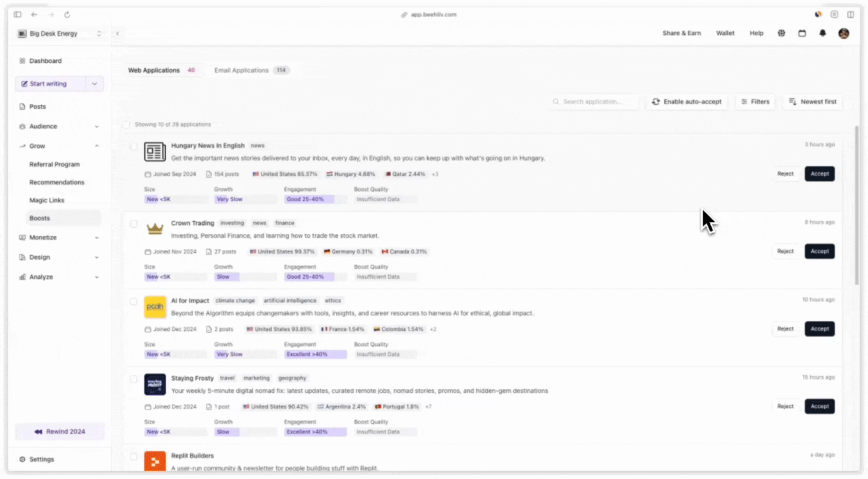Click browser back arrow
The height and width of the screenshot is (479, 868).
pos(34,15)
